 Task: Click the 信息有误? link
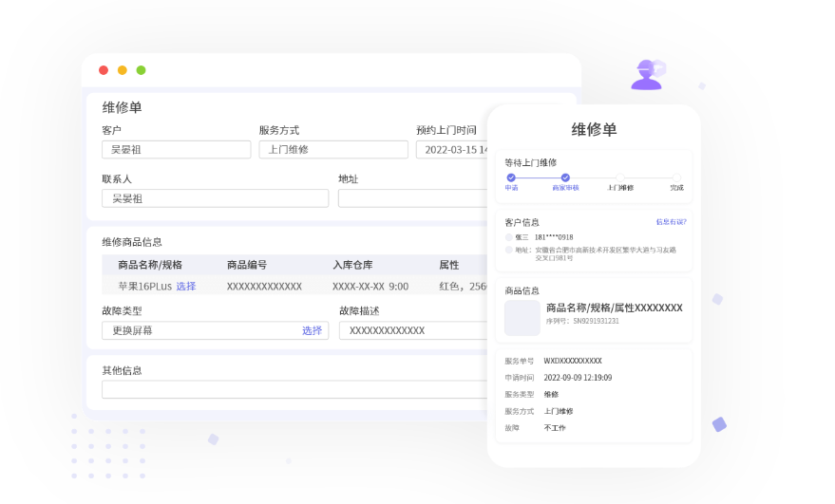[x=671, y=222]
